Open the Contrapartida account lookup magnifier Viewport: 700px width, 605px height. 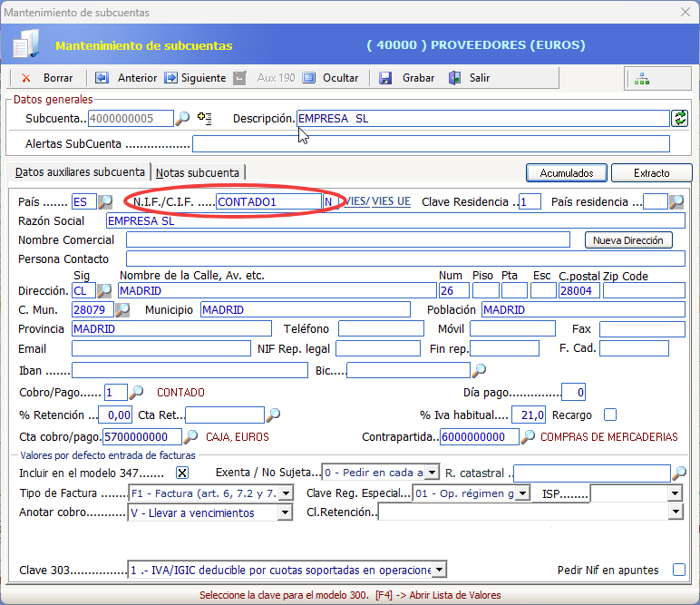(528, 436)
